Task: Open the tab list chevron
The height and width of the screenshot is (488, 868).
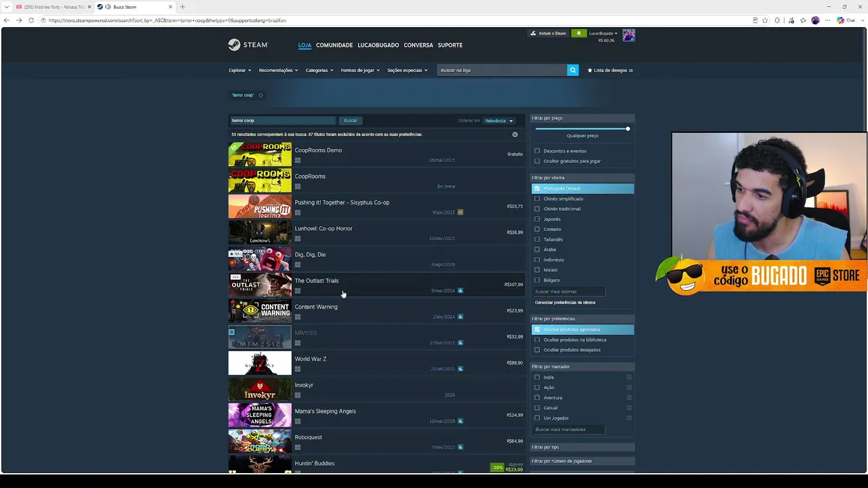Action: pyautogui.click(x=7, y=7)
